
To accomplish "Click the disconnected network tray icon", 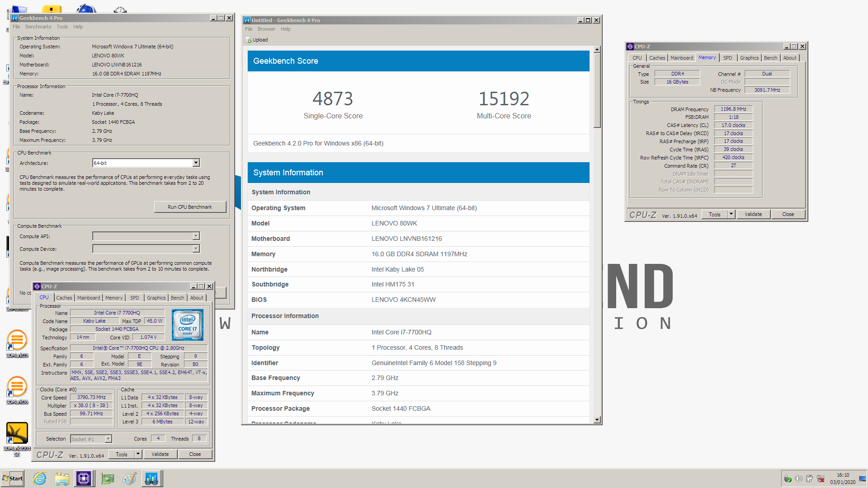I will [821, 479].
